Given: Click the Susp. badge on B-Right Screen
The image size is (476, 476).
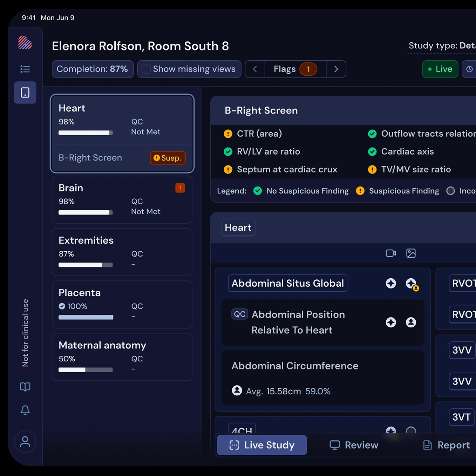Looking at the screenshot, I should tap(168, 158).
